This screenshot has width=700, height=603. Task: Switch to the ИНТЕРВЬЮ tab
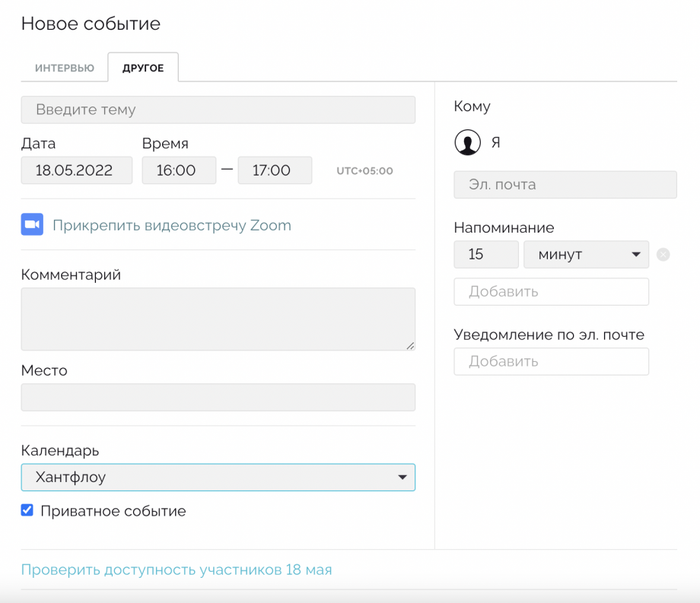click(65, 68)
